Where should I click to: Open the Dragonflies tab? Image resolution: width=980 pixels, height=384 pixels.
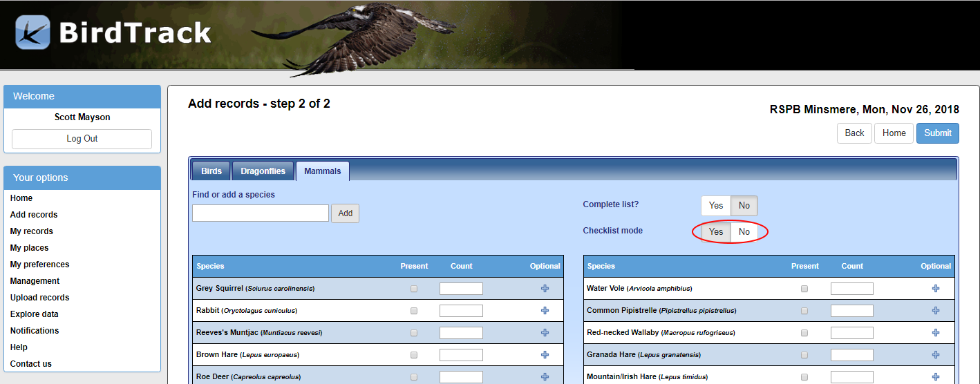coord(263,171)
